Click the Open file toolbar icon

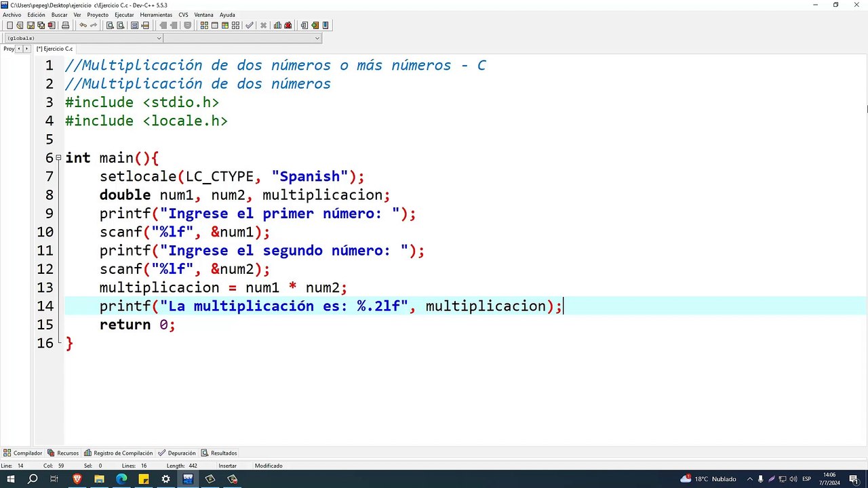click(20, 25)
